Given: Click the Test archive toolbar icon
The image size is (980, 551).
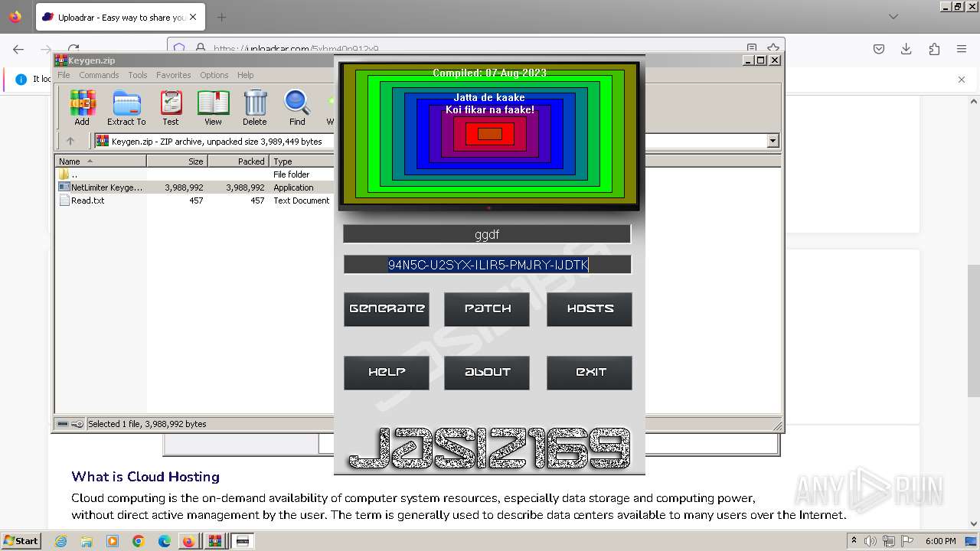Looking at the screenshot, I should coord(170,107).
